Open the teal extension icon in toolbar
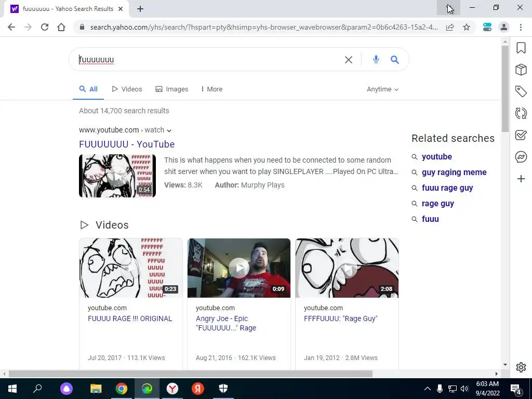This screenshot has width=532, height=399. 487,27
